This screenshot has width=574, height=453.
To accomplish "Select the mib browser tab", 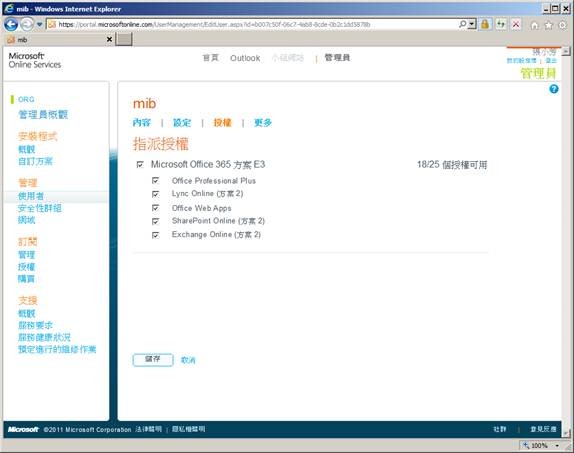I will click(x=59, y=39).
